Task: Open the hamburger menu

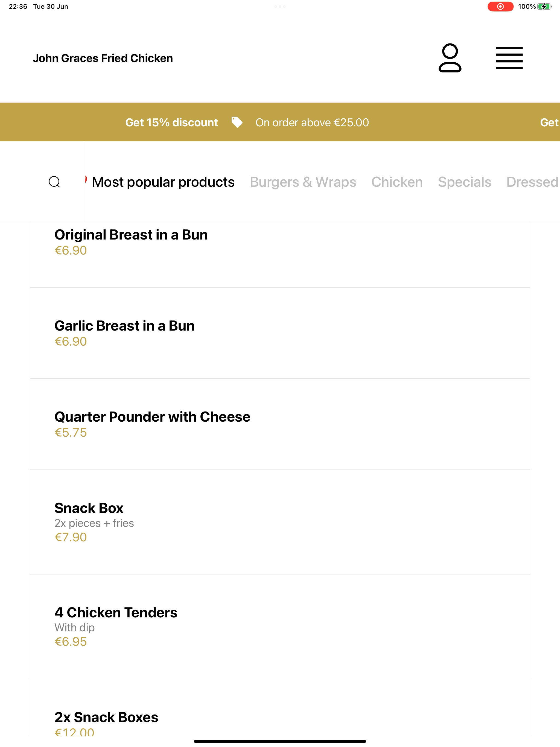Action: click(509, 58)
